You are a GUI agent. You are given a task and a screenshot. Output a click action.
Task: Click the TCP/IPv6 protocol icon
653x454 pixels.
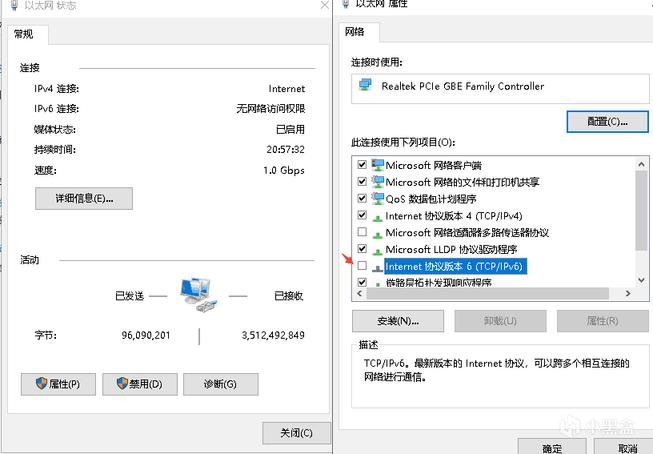[377, 268]
